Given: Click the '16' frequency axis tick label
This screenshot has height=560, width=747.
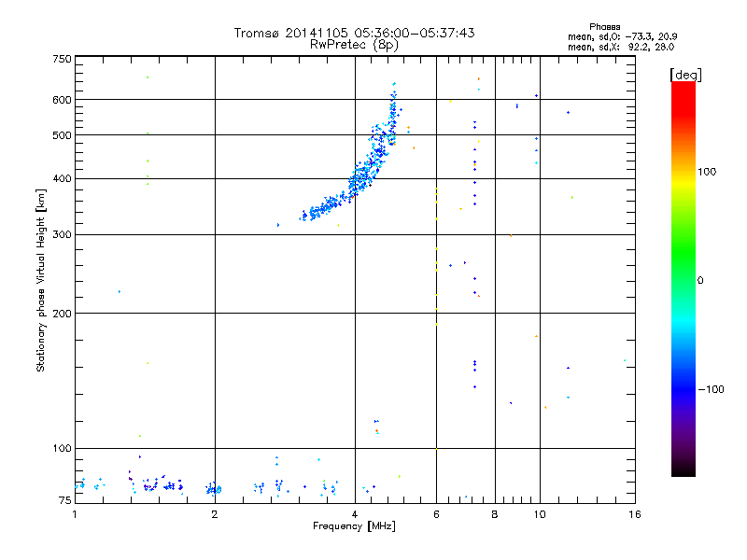Looking at the screenshot, I should click(x=635, y=514).
